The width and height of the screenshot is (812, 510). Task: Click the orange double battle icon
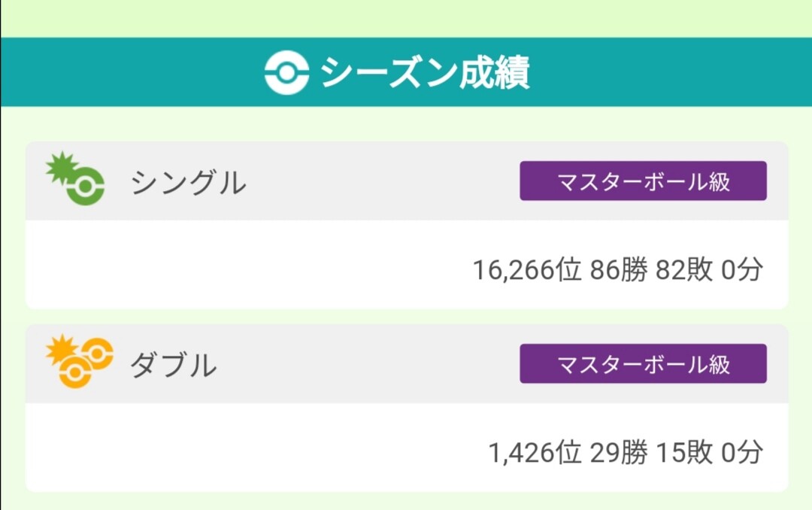tap(79, 361)
